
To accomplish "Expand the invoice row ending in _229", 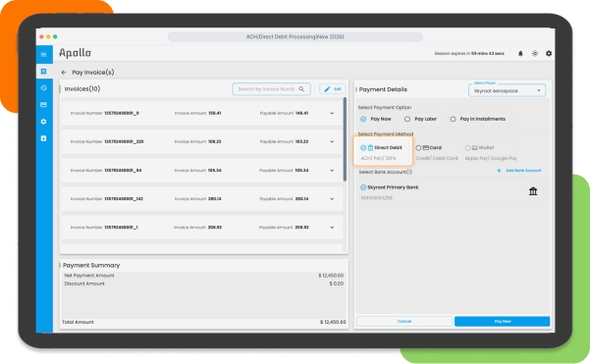I will tap(332, 141).
